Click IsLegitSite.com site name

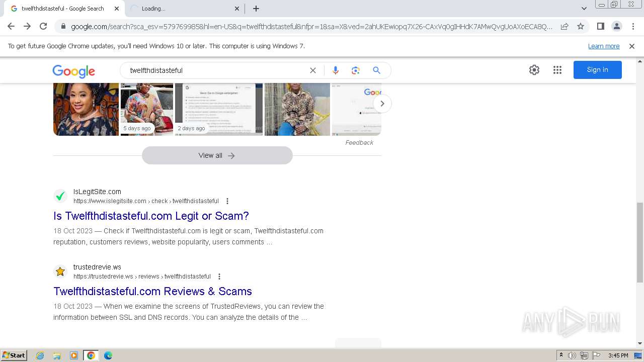coord(97,192)
